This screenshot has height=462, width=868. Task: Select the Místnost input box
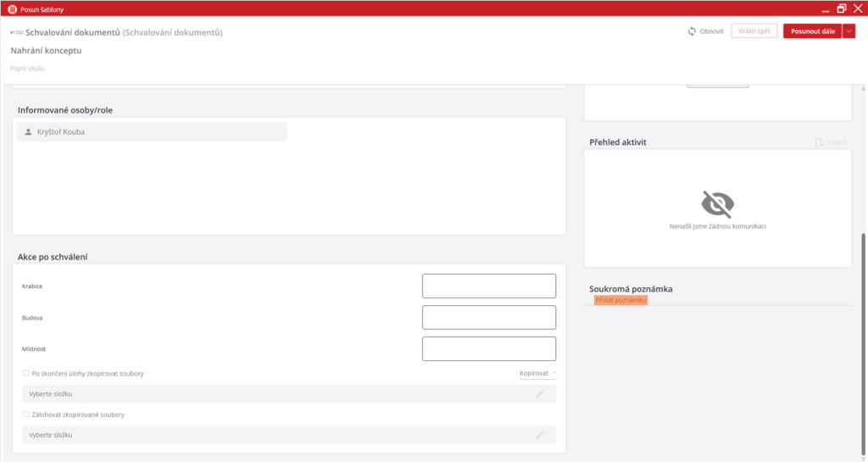point(488,349)
